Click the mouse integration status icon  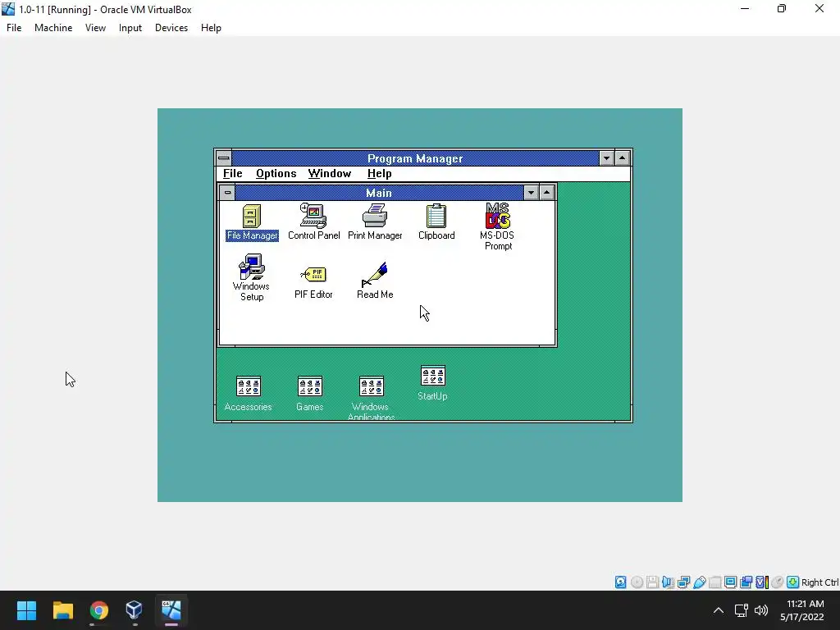pos(778,582)
